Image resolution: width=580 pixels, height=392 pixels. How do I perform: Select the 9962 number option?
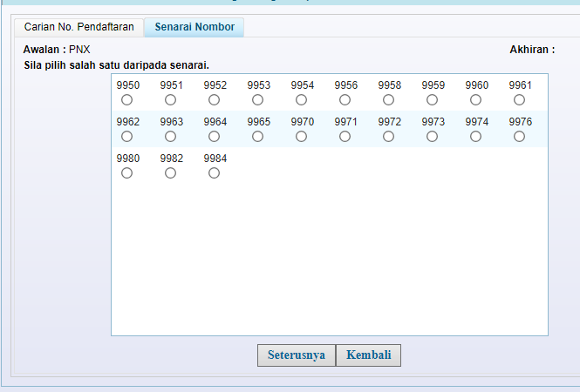click(x=127, y=137)
